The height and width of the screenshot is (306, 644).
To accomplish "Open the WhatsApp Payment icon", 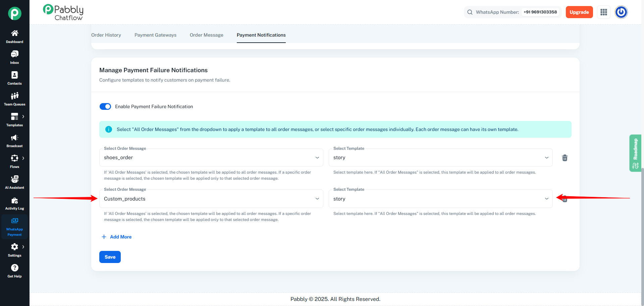I will 15,221.
